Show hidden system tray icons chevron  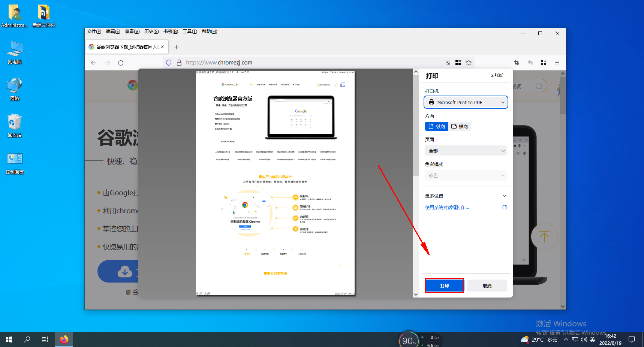[566, 340]
